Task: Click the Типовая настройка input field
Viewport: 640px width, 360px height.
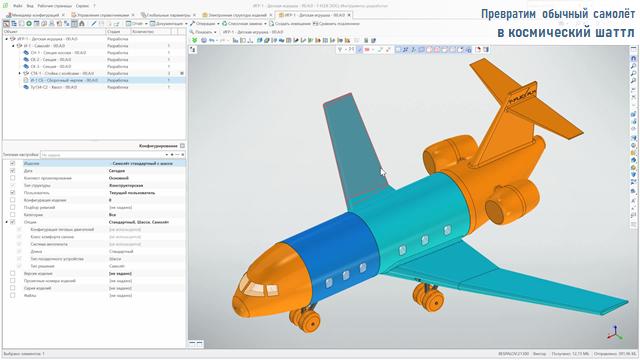Action: (103, 155)
